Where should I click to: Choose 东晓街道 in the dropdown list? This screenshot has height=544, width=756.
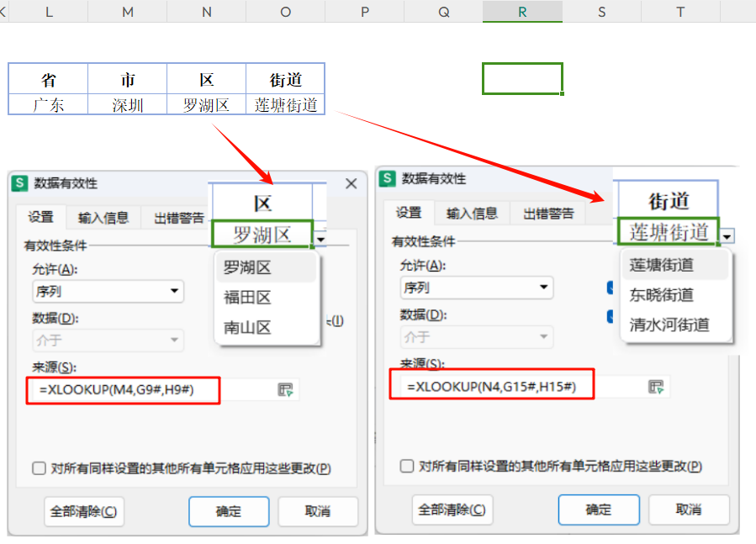675,294
